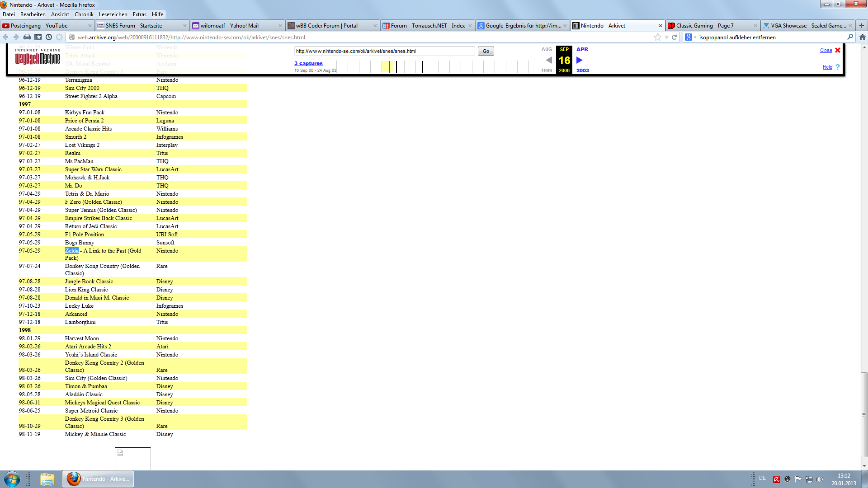This screenshot has width=868, height=488.
Task: Click the magnifier search icon
Action: pyautogui.click(x=850, y=37)
